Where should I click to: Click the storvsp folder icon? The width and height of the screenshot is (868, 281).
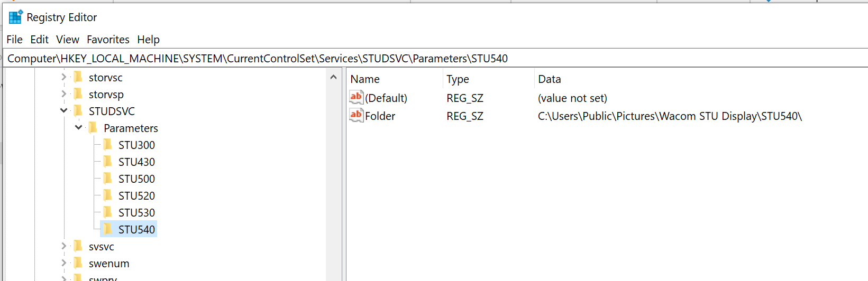point(78,94)
